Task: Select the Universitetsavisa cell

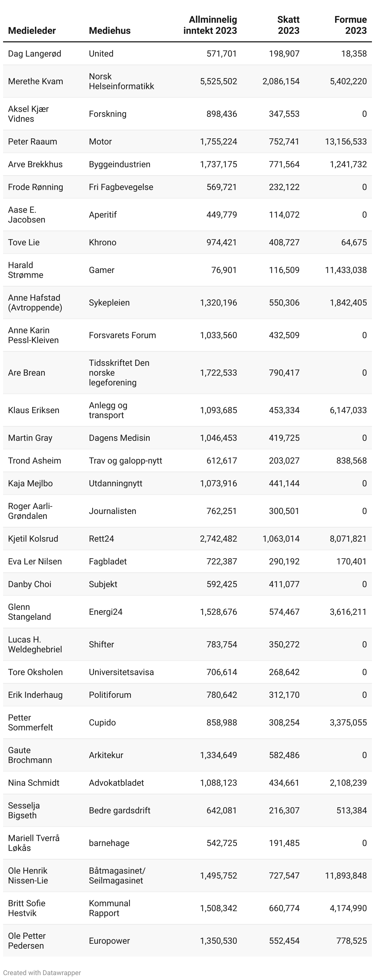Action: coord(121,672)
